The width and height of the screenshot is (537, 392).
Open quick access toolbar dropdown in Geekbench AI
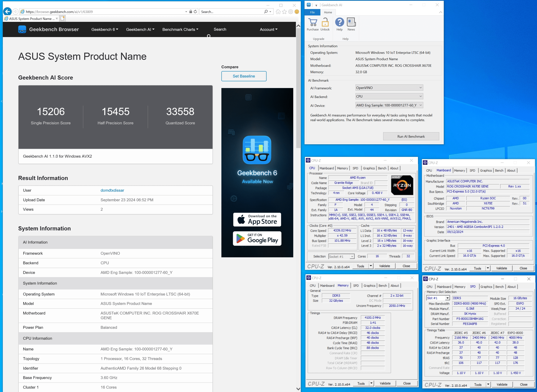click(x=316, y=5)
